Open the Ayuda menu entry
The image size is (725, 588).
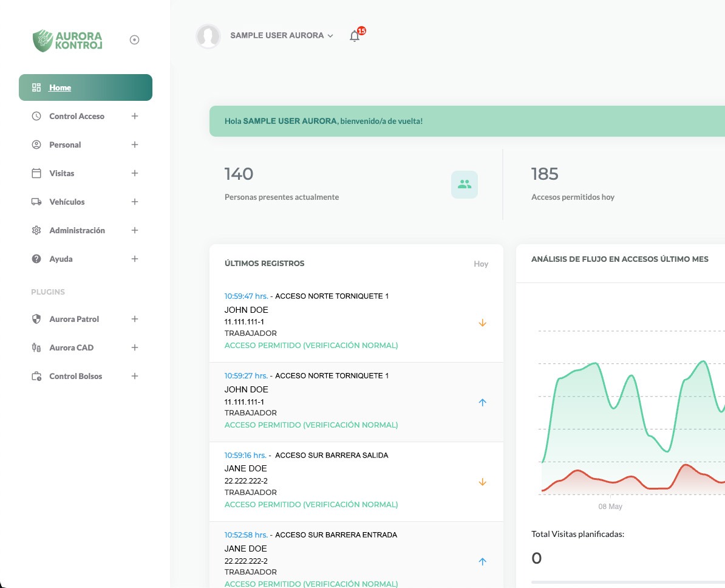[61, 259]
